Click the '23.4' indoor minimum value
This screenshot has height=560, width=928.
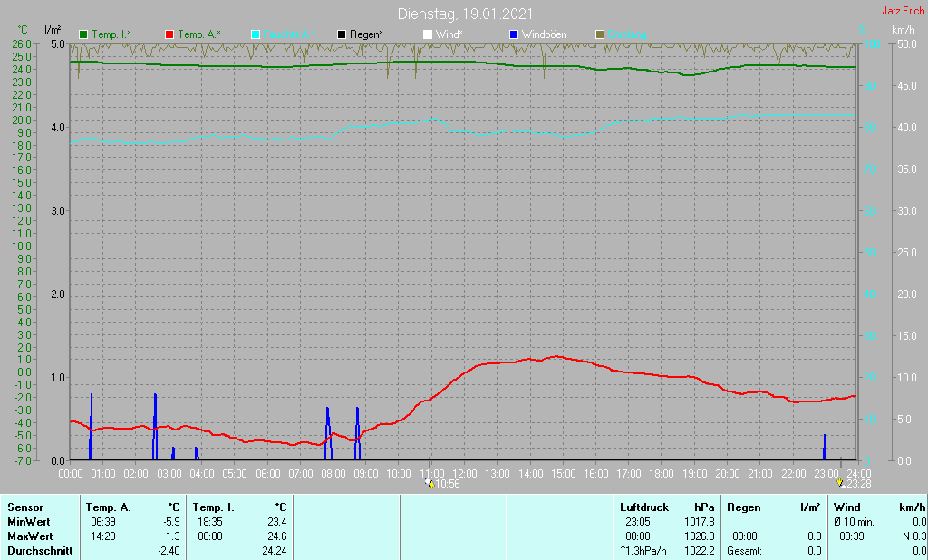[x=277, y=522]
